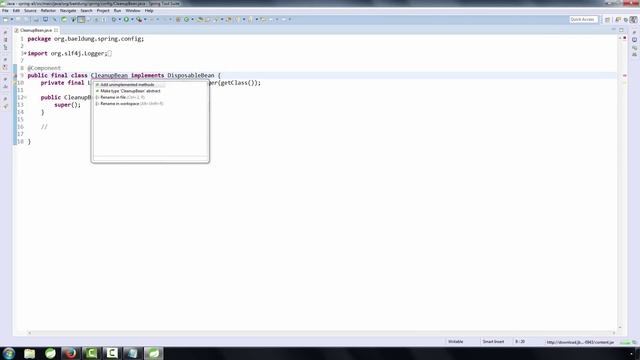Click the Previous Annotation toolbar icon

250,20
